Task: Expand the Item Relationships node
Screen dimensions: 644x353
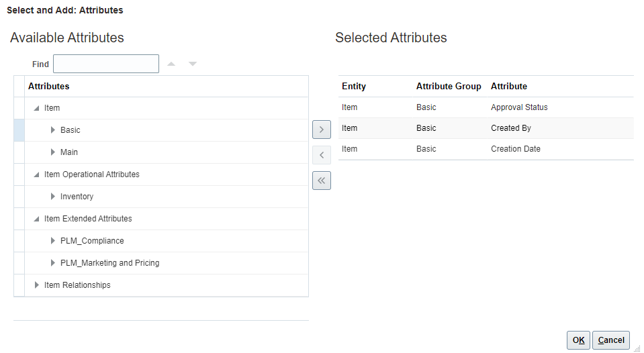Action: coord(37,285)
